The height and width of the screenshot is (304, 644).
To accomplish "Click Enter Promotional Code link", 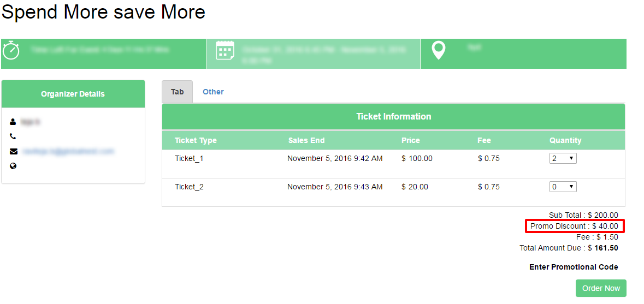I will 574,267.
